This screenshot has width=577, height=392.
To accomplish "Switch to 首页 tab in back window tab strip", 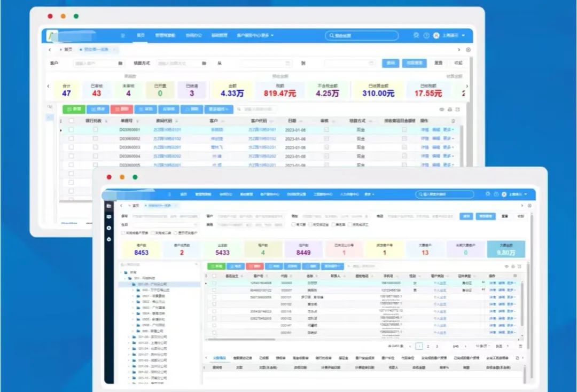I will 67,49.
